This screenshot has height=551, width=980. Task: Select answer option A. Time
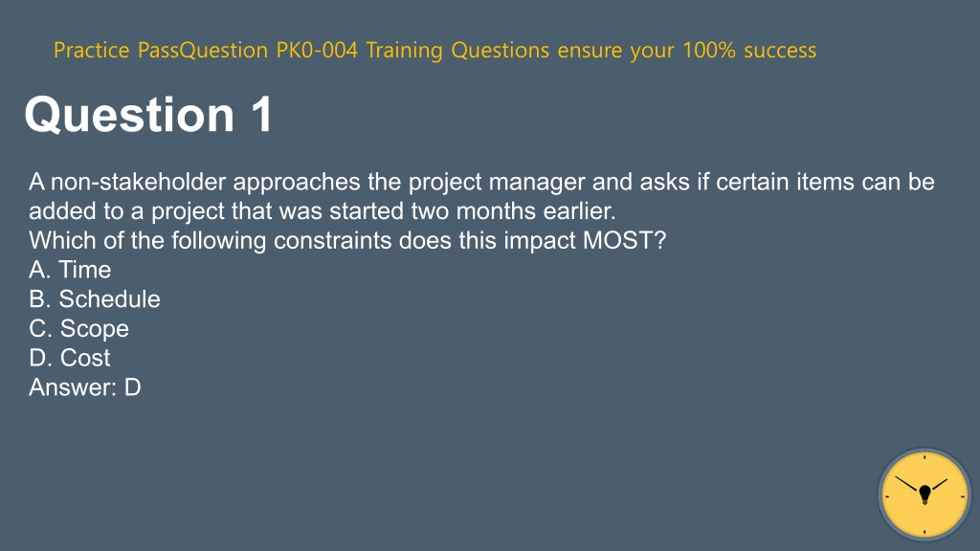70,270
